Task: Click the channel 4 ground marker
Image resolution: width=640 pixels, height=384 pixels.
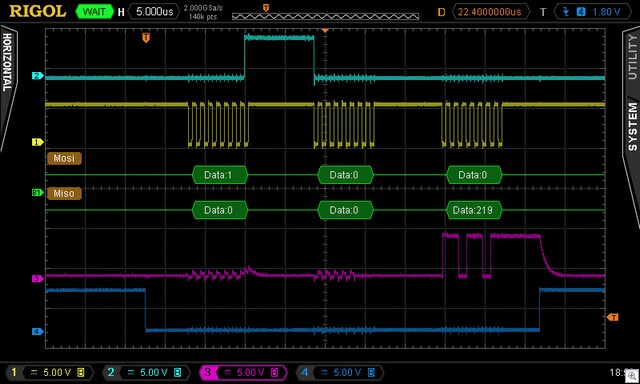Action: tap(38, 331)
